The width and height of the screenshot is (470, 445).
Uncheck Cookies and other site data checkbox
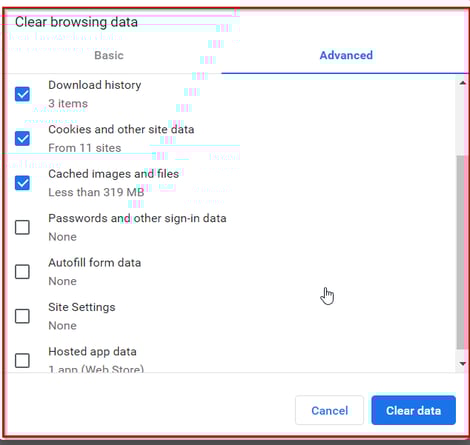pyautogui.click(x=22, y=138)
